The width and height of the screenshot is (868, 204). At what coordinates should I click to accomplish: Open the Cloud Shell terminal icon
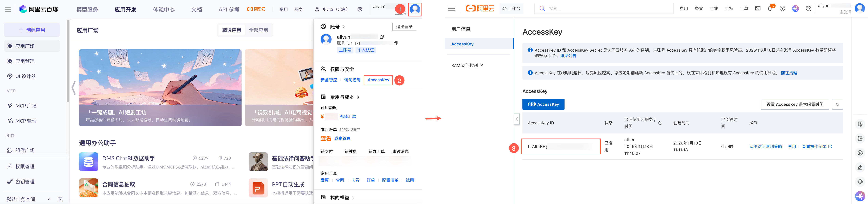pyautogui.click(x=757, y=9)
